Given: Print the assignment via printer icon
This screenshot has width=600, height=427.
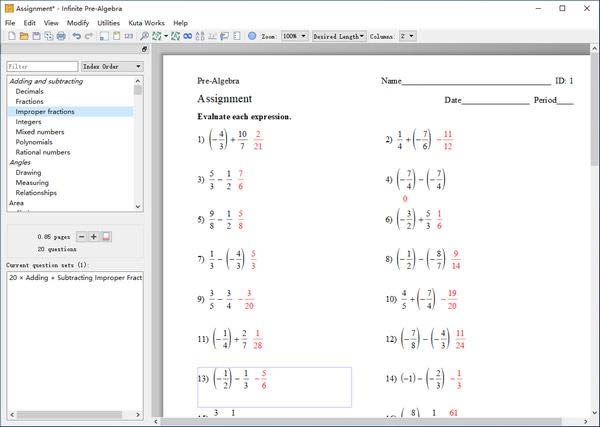Looking at the screenshot, I should [x=61, y=36].
